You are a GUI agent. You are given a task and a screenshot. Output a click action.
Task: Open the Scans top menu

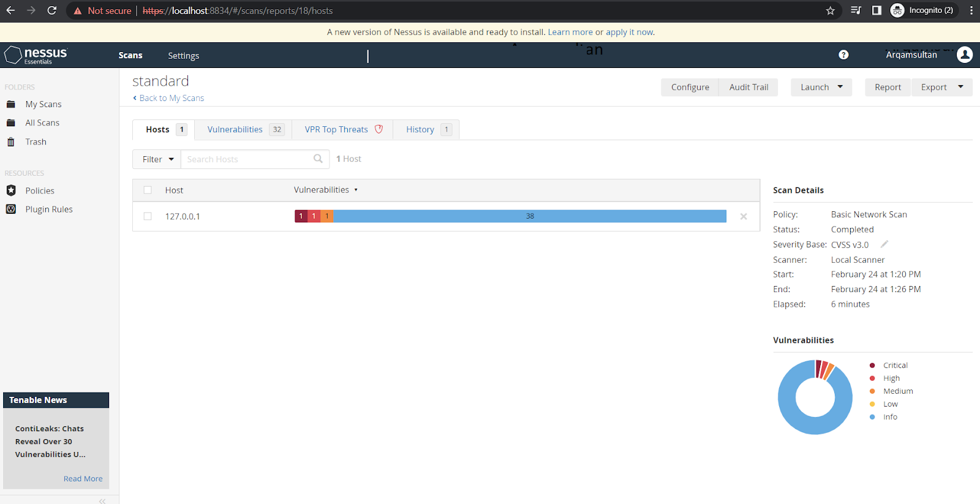(x=130, y=55)
